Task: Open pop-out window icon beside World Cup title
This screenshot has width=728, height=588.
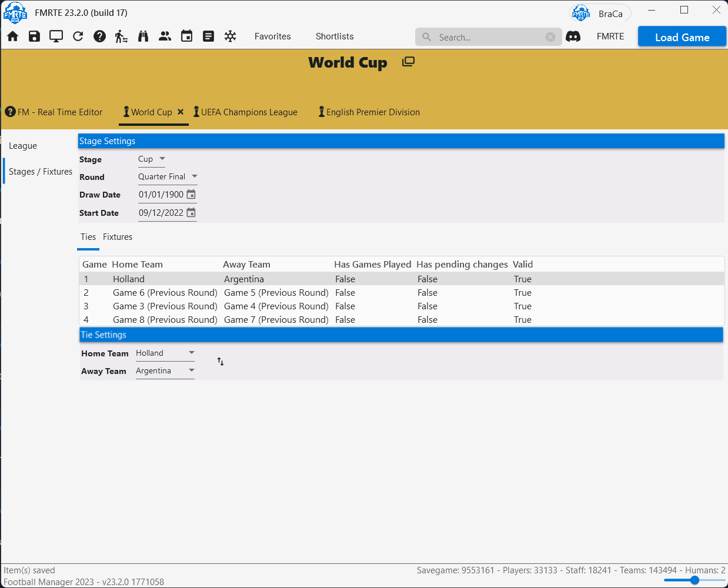Action: [x=408, y=62]
